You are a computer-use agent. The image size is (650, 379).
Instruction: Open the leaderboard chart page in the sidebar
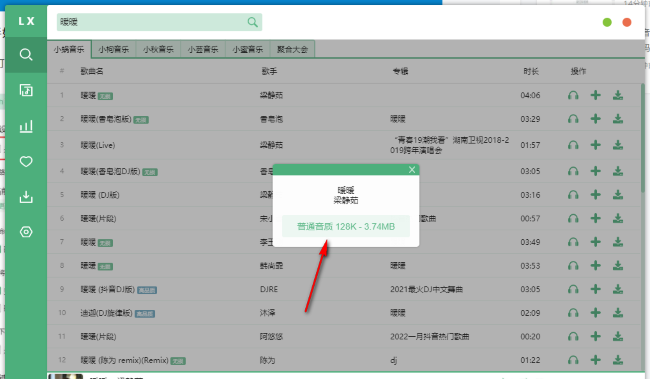click(x=26, y=126)
